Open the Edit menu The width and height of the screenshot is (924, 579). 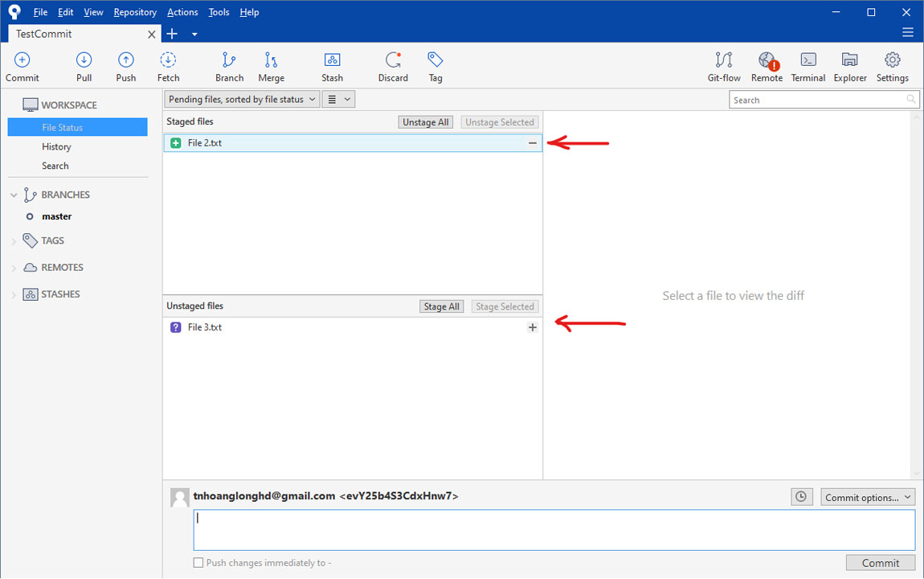(x=65, y=12)
